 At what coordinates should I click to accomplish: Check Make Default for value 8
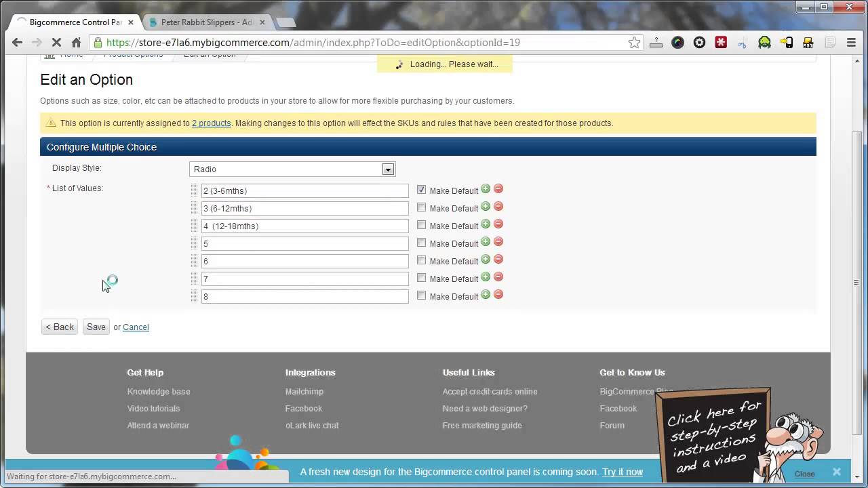point(421,296)
